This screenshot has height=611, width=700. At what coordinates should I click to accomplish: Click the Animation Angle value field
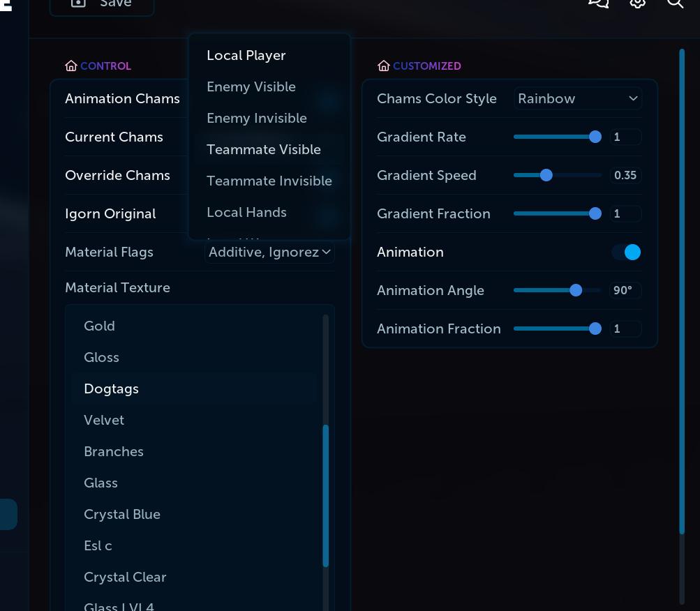coord(625,290)
